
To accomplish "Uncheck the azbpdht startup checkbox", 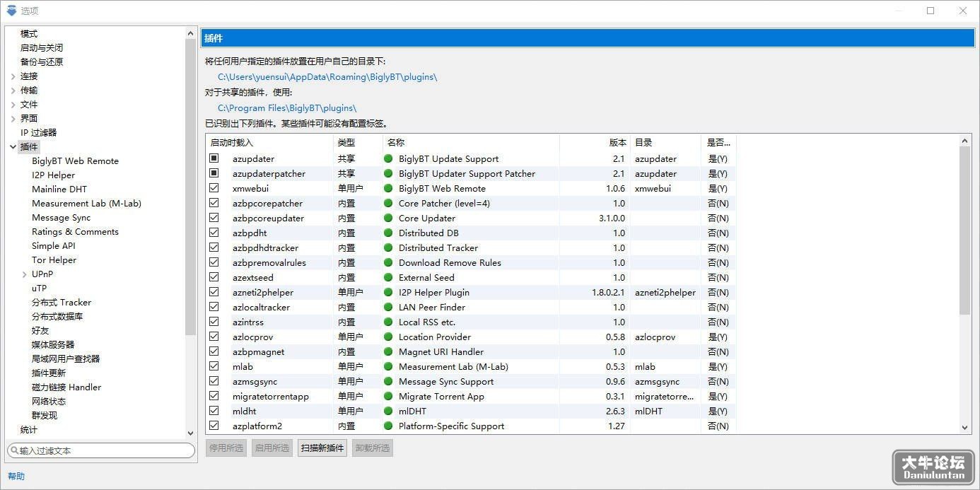I will (214, 233).
